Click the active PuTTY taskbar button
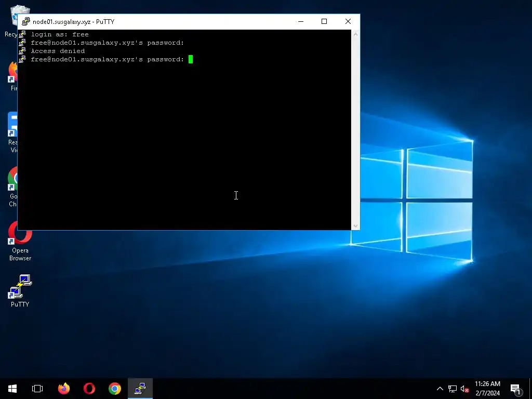This screenshot has height=399, width=532. pos(140,389)
